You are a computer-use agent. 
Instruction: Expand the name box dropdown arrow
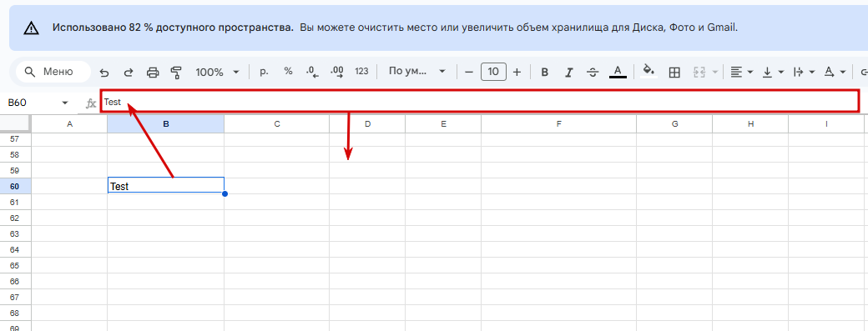tap(65, 103)
